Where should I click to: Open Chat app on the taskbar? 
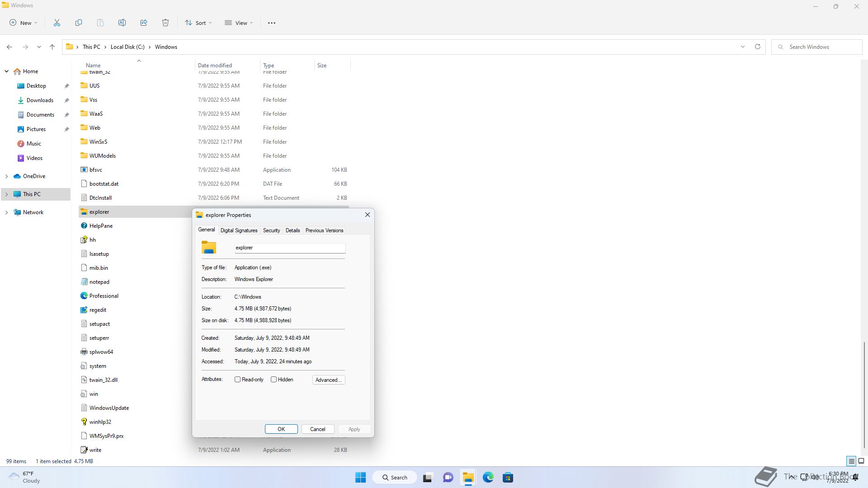pos(448,478)
